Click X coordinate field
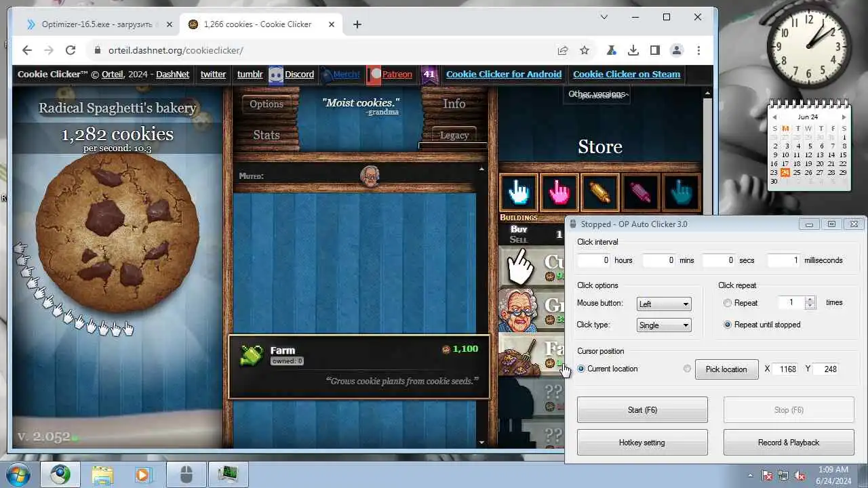 [x=785, y=369]
